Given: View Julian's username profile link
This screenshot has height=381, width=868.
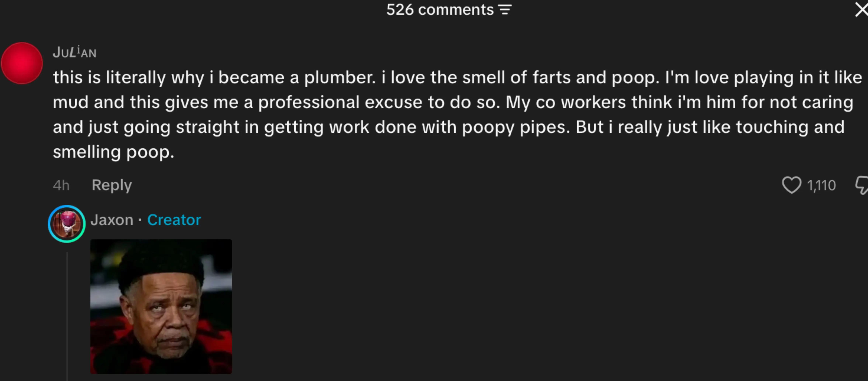Looking at the screenshot, I should coord(75,52).
